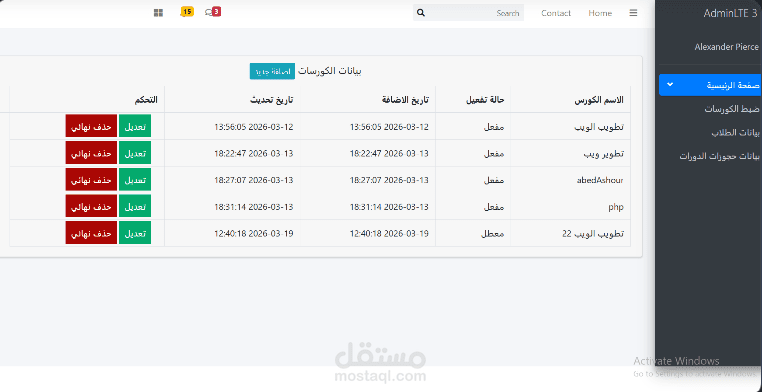Click updated date 2026-03-13 18:31:14

[254, 207]
